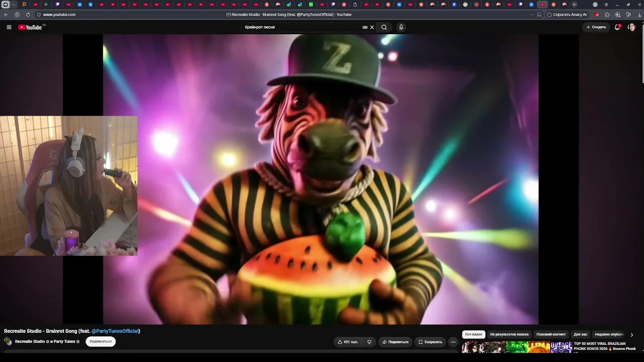Go to YouTube home via logo
Viewport: 644px width, 362px height.
pyautogui.click(x=30, y=27)
